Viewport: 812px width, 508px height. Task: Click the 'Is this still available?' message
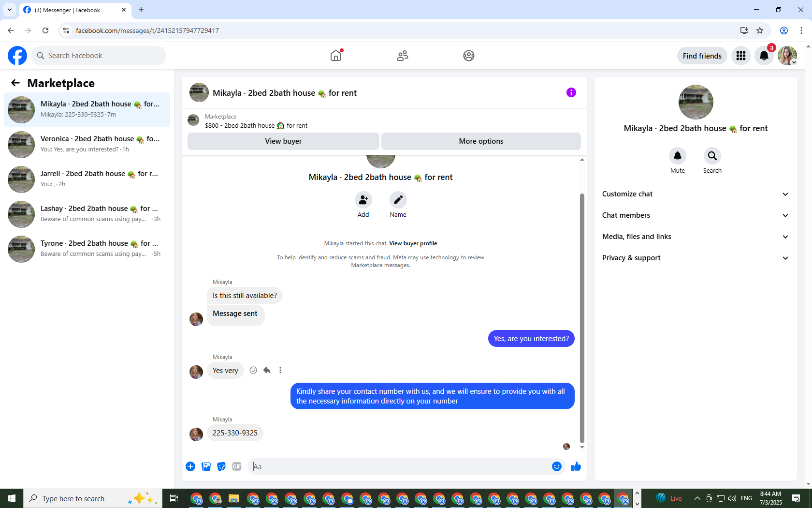coord(245,296)
